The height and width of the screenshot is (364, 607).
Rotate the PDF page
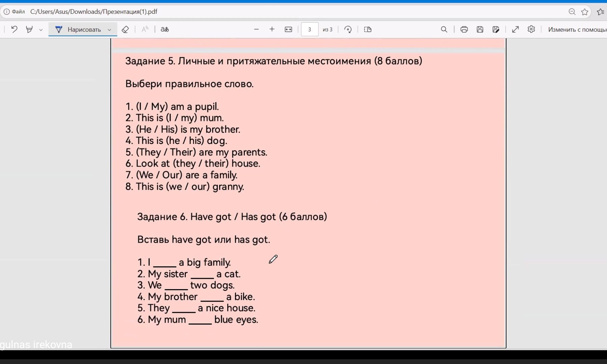pyautogui.click(x=348, y=29)
